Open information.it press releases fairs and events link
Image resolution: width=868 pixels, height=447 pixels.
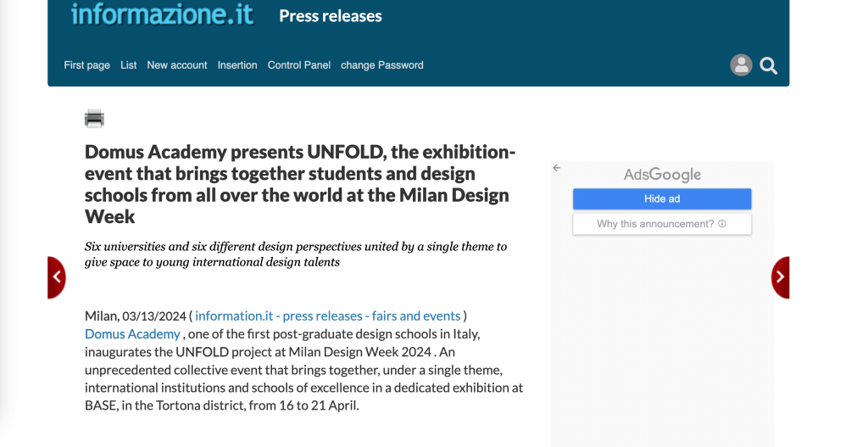point(328,316)
